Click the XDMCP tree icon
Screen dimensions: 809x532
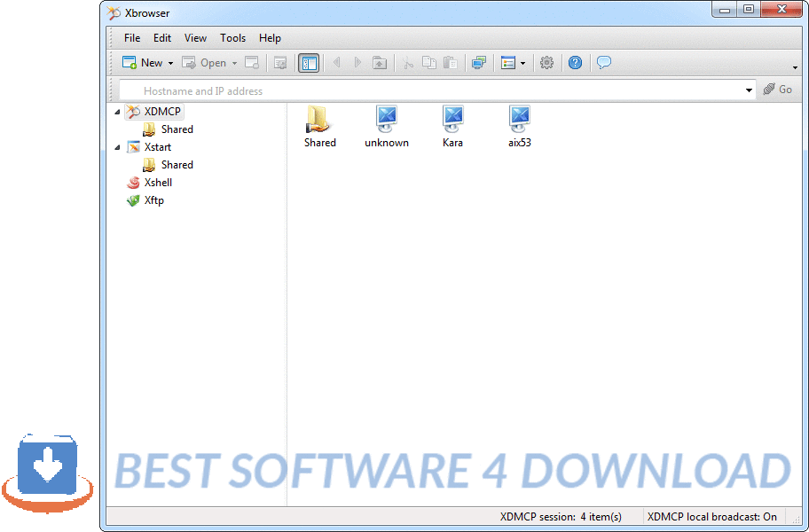[133, 112]
